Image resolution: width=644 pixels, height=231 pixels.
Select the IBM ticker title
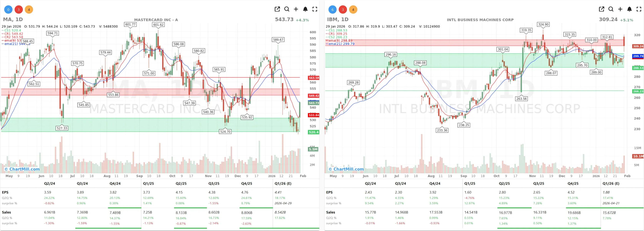pos(333,19)
